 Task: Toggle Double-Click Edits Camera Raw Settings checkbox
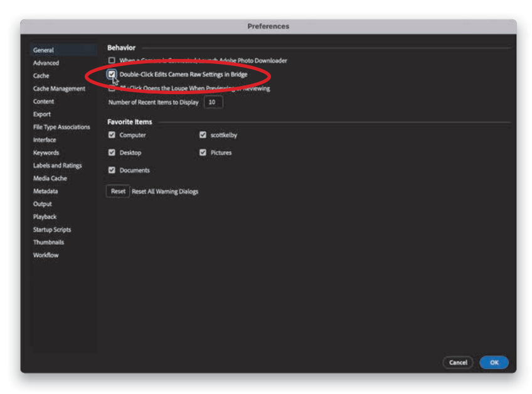pyautogui.click(x=112, y=74)
